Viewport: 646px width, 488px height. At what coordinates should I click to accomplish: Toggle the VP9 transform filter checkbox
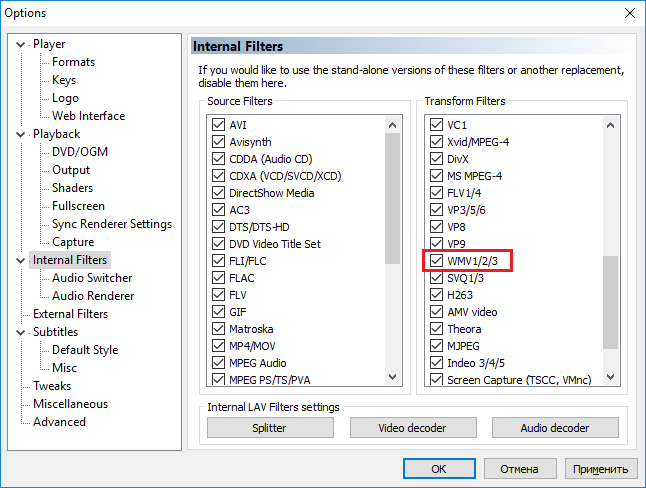436,244
